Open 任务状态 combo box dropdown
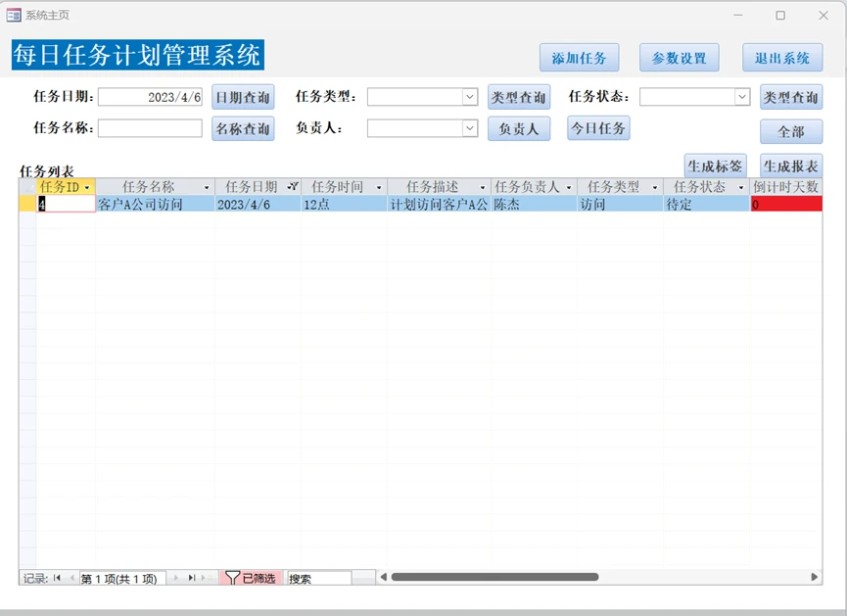 coord(742,97)
